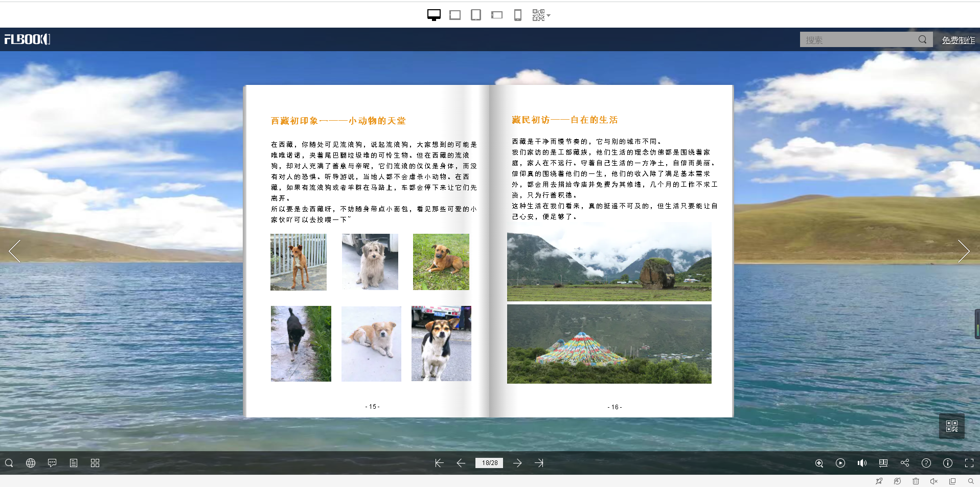Toggle fullscreen mode

(x=969, y=463)
